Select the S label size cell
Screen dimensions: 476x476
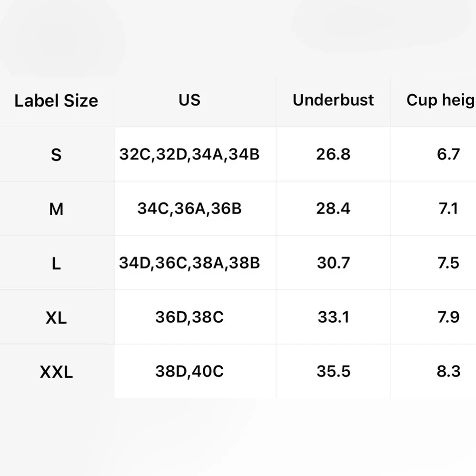(x=56, y=155)
